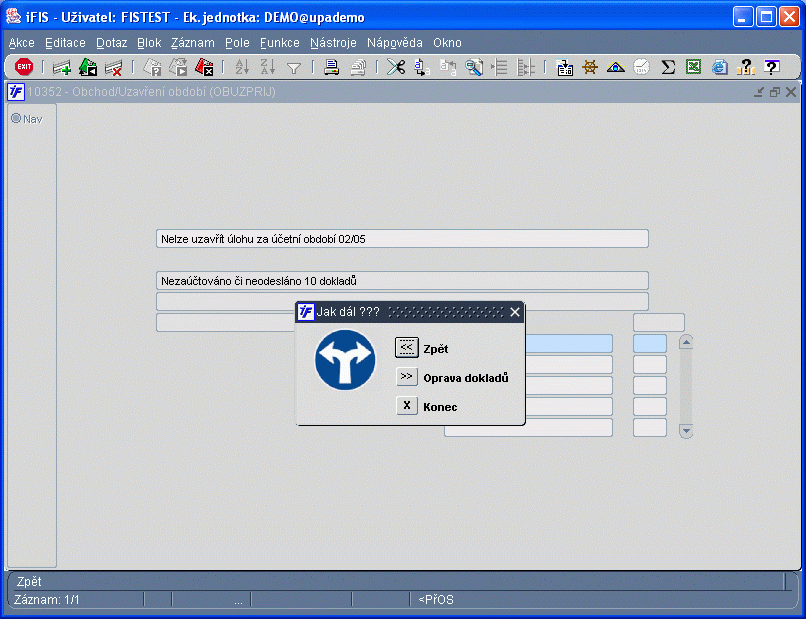
Task: Click field showing Nezaúčtováno či neodesláno 10 dokladů
Action: [x=402, y=281]
